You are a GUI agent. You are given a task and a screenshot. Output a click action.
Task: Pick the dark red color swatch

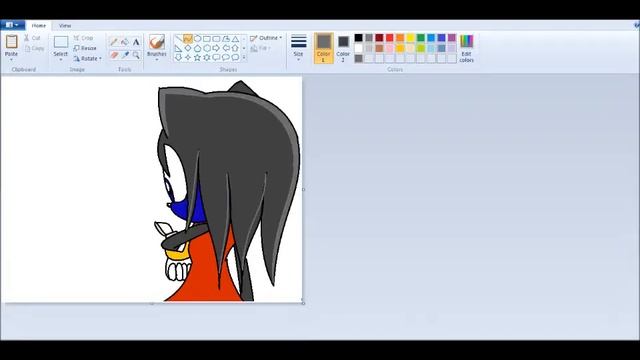click(379, 38)
